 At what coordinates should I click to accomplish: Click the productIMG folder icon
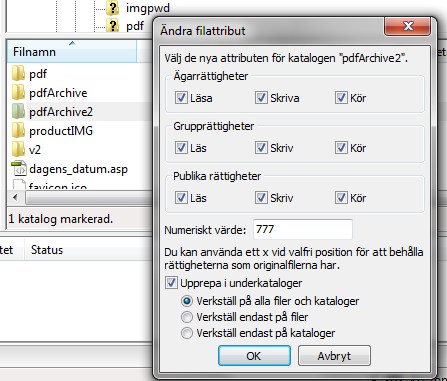tap(18, 130)
